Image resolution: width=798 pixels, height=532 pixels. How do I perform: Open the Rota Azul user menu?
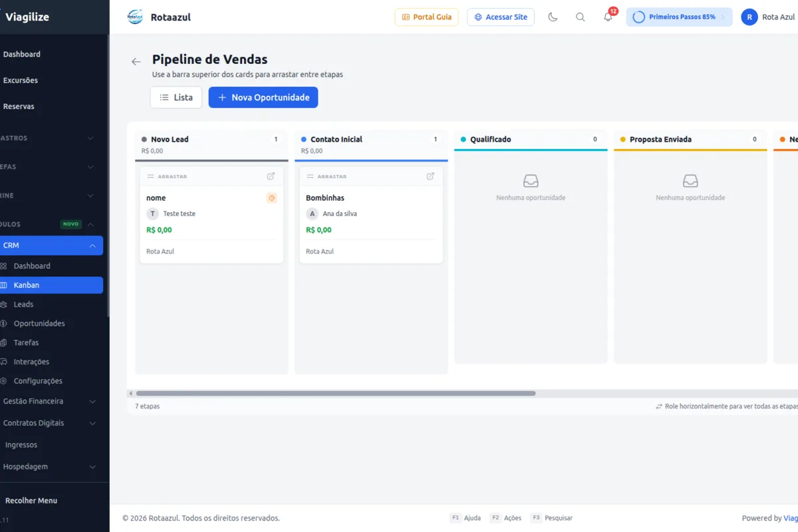pos(769,17)
